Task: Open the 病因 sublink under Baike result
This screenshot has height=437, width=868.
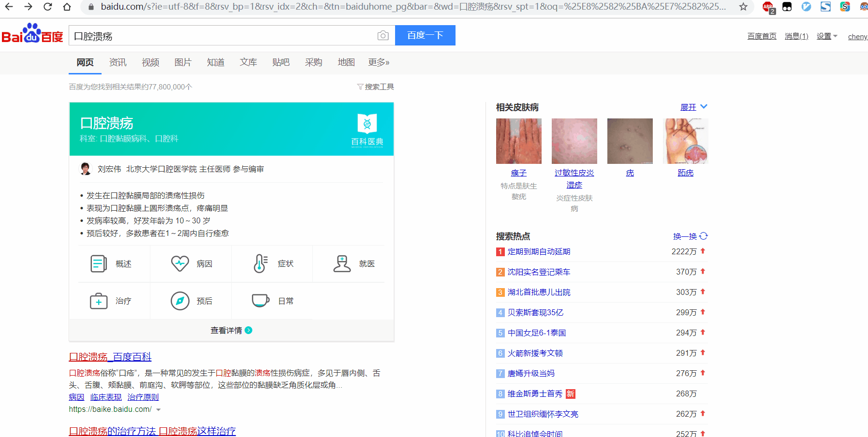Action: 76,397
